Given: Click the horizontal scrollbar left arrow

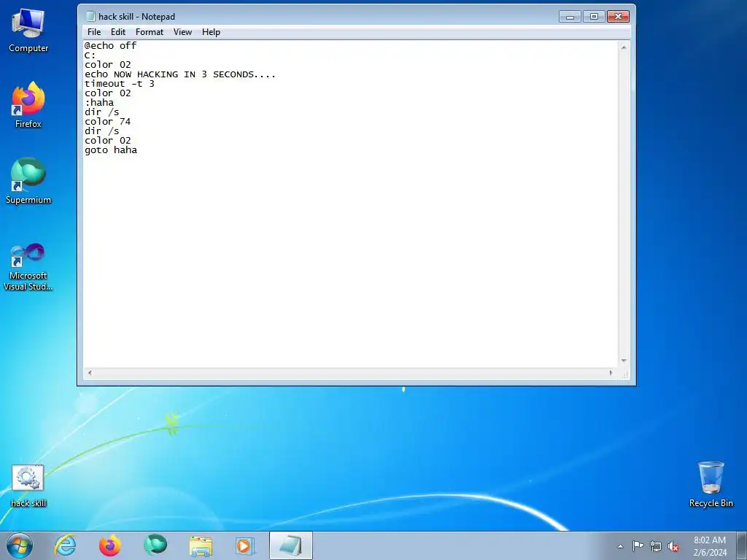Looking at the screenshot, I should point(90,373).
